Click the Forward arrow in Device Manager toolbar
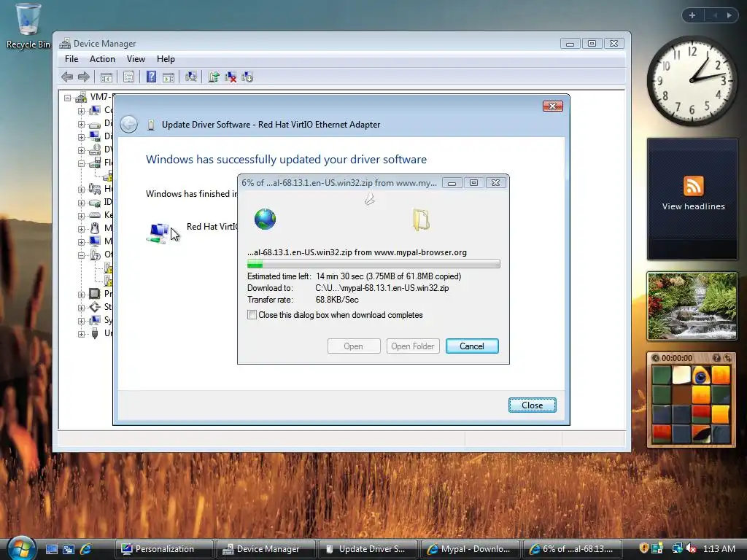 pos(83,77)
